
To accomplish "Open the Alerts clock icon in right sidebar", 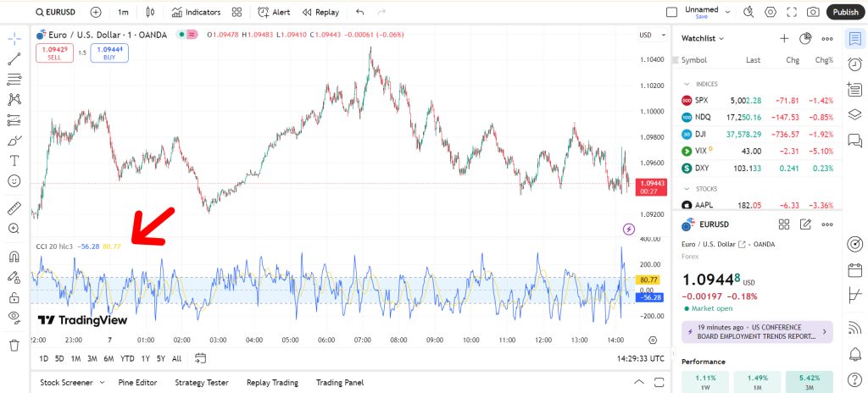I will (x=854, y=64).
